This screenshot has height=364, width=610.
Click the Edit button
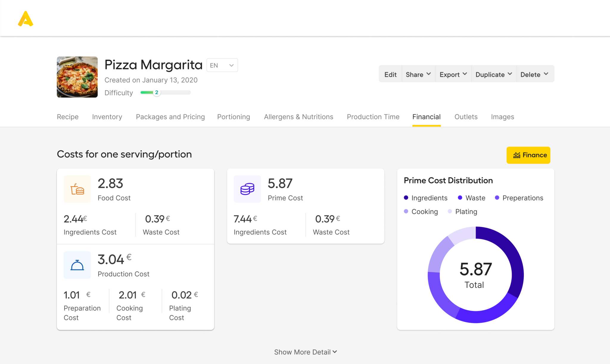390,74
